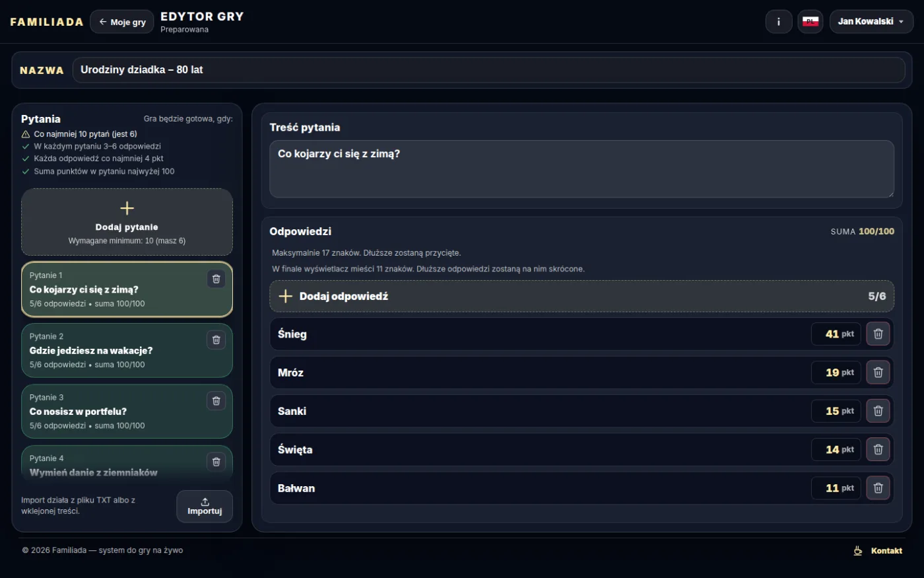Remove the Bałwan answer

click(x=878, y=488)
